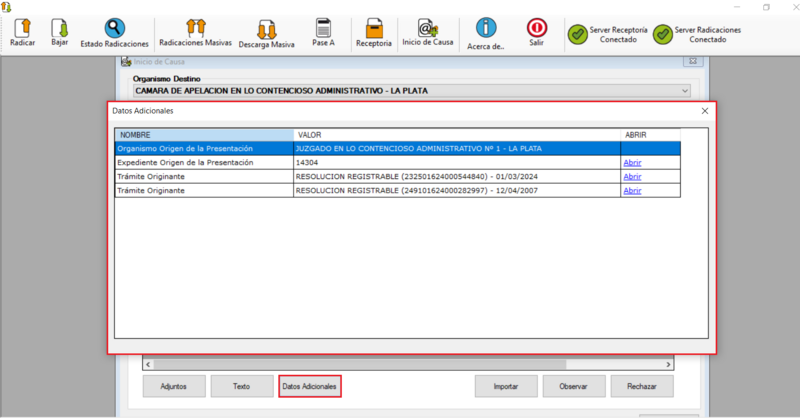This screenshot has width=800, height=418.
Task: Click the Radicar toolbar icon
Action: click(x=23, y=28)
